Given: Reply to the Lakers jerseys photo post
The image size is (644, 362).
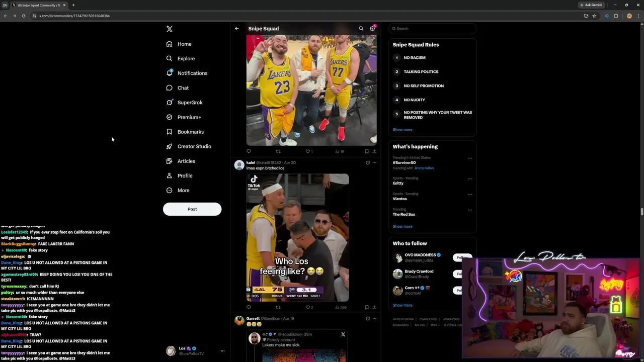Looking at the screenshot, I should (x=249, y=151).
